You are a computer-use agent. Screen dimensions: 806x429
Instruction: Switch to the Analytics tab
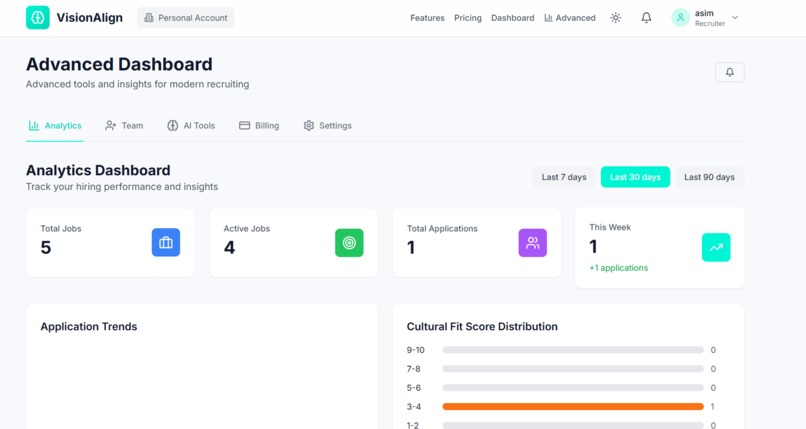[55, 125]
